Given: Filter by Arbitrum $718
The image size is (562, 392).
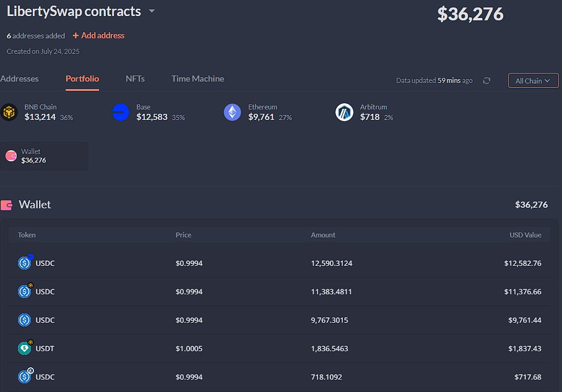Looking at the screenshot, I should (365, 113).
